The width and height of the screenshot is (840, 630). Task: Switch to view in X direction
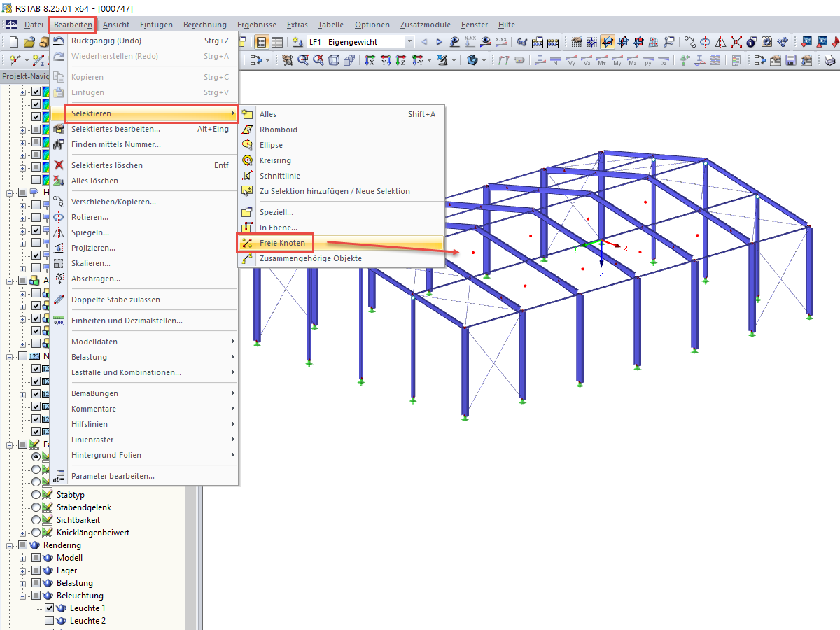pyautogui.click(x=370, y=61)
